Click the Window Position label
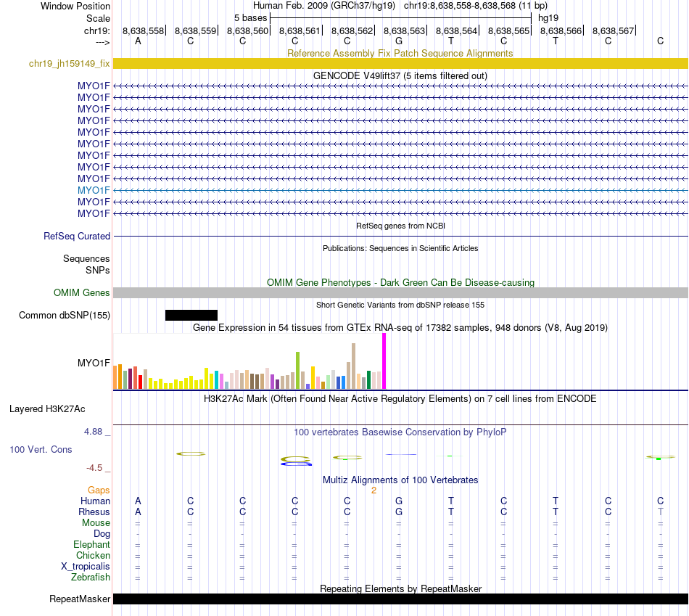This screenshot has width=689, height=616. point(75,6)
